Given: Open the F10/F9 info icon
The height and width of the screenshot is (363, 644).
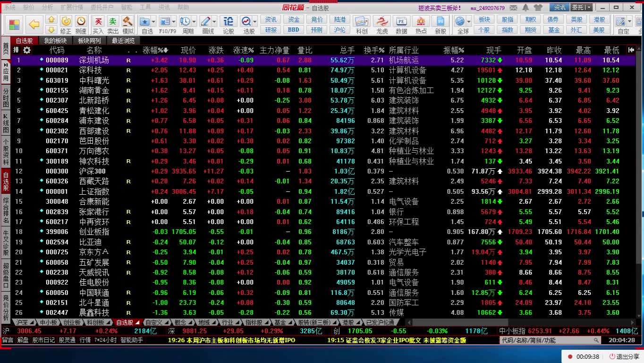Looking at the screenshot, I should (165, 22).
